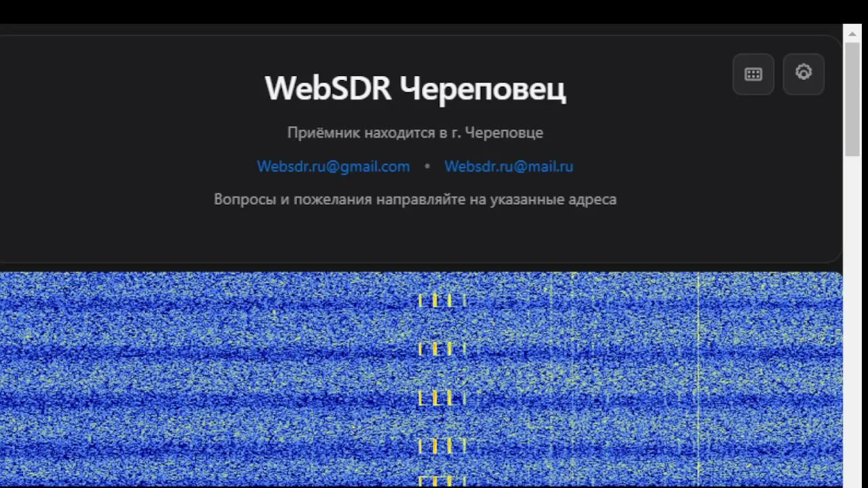Tune to the thin vertical carrier line in waterfall
Image resolution: width=868 pixels, height=488 pixels.
point(698,380)
